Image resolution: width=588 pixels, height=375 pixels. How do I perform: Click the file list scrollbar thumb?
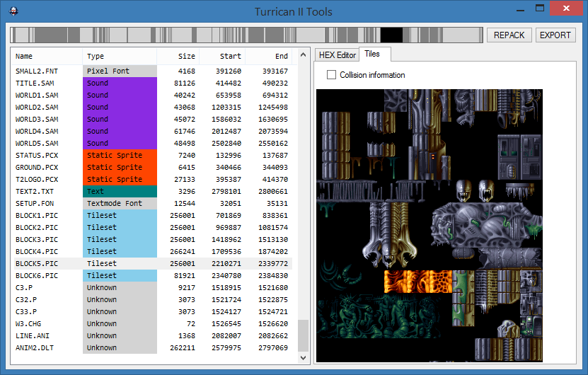tap(304, 335)
